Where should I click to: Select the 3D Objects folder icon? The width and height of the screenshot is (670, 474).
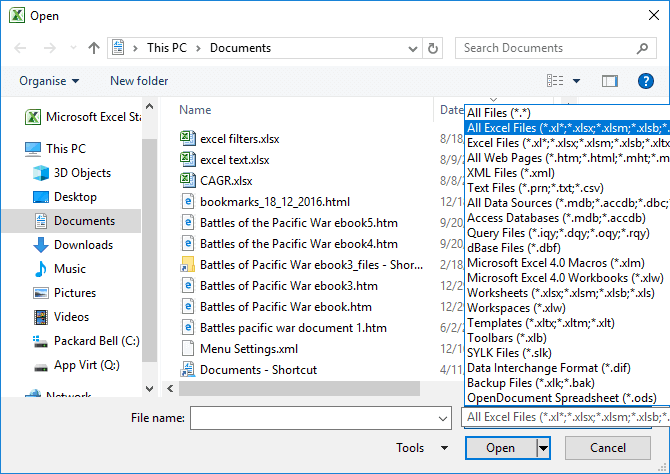pos(41,173)
